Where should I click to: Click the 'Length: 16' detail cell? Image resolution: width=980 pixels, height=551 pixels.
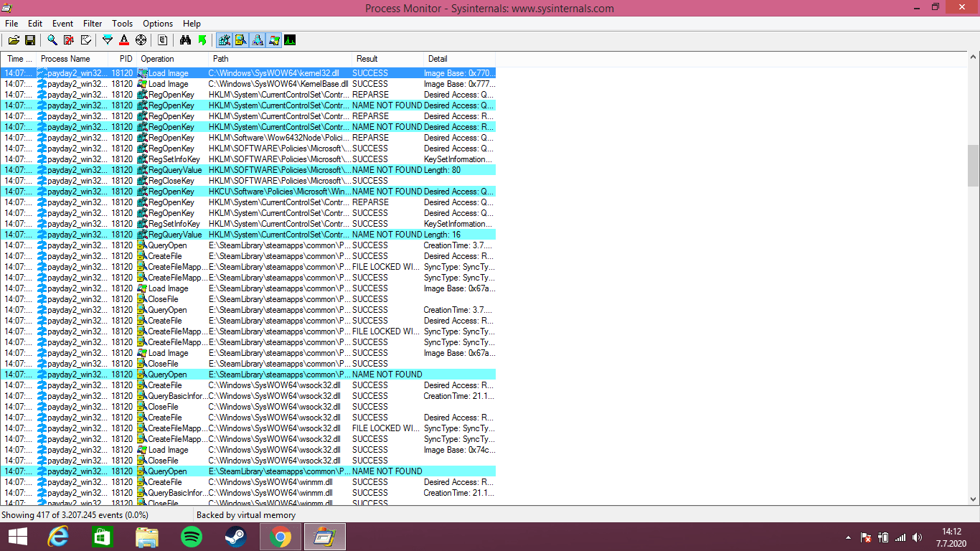pos(459,235)
